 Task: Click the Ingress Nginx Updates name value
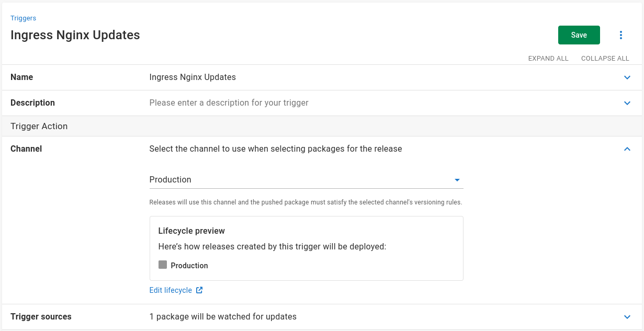pyautogui.click(x=193, y=77)
